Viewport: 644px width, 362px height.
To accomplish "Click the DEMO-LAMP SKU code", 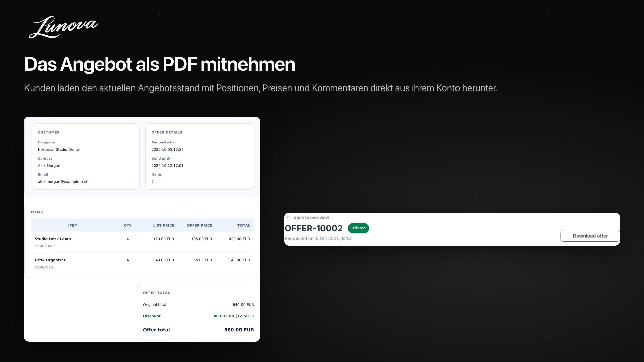I will coord(45,246).
